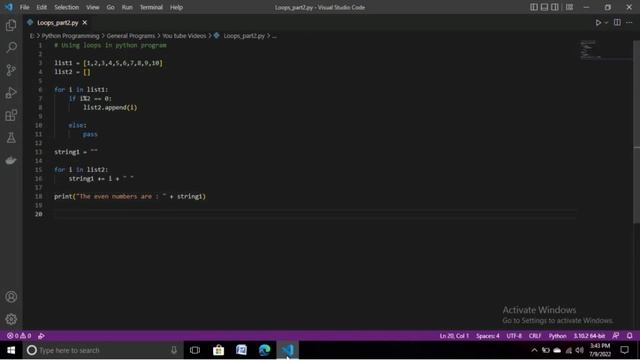Click the editor vertical scrollbar
Screen dimensions: 640x360
[636, 131]
